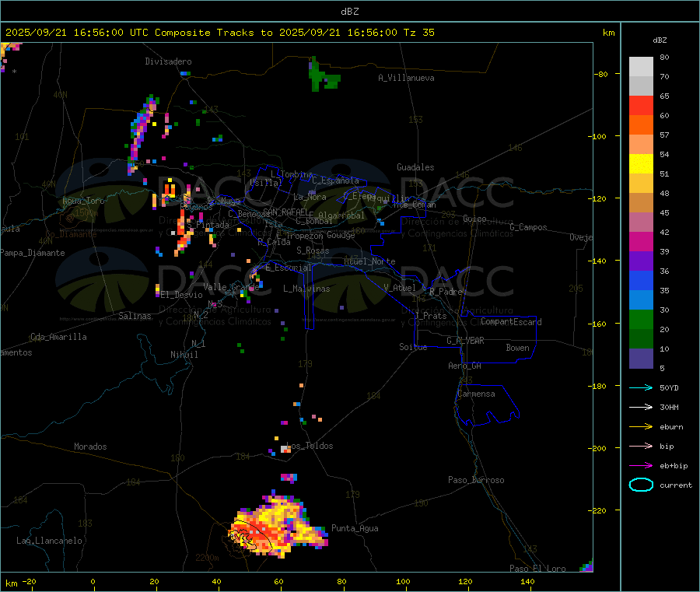Click the Nihuil map label
700x592 pixels.
(x=184, y=355)
